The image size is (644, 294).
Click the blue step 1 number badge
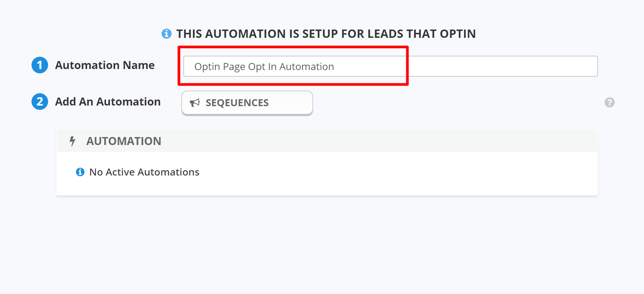40,65
